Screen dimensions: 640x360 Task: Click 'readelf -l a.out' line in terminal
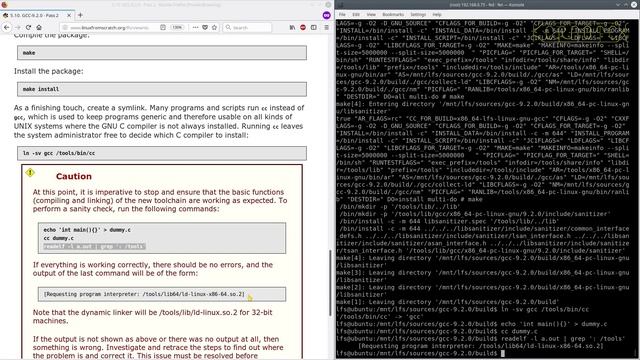[x=563, y=339]
